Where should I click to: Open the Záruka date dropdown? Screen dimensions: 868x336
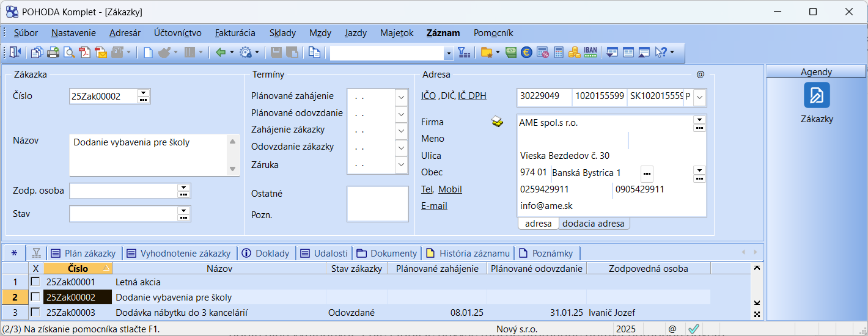pyautogui.click(x=401, y=165)
